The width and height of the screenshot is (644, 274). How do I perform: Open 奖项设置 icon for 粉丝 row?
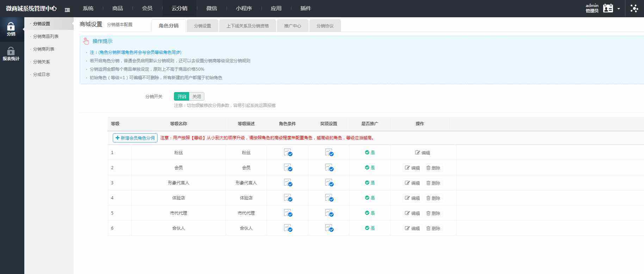pyautogui.click(x=329, y=152)
